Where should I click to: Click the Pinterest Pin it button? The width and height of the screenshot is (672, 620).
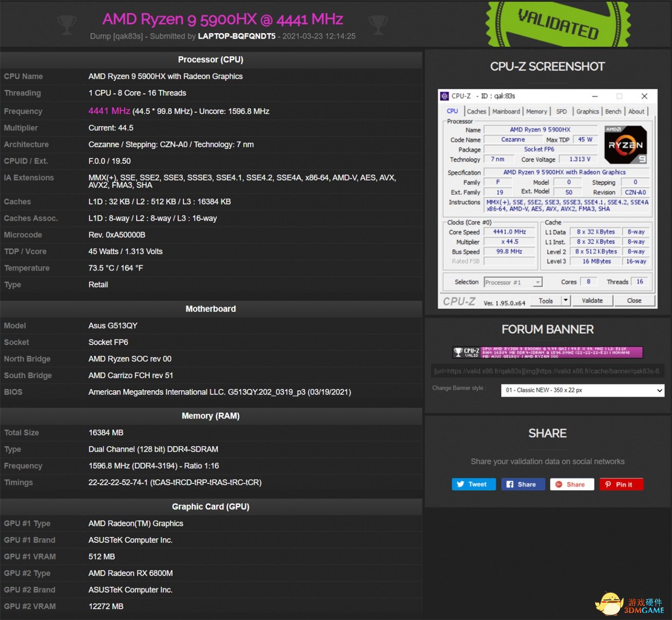[621, 484]
